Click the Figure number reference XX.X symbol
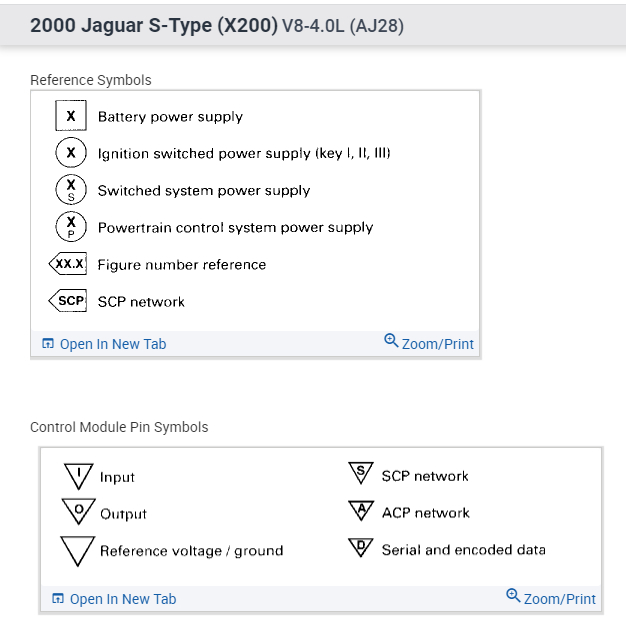The image size is (626, 627). click(x=68, y=264)
